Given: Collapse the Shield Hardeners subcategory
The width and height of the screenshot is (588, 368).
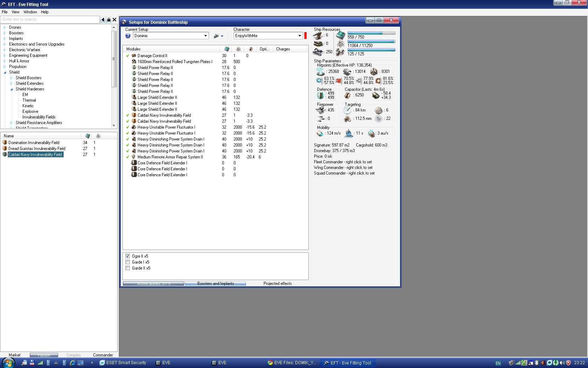Looking at the screenshot, I should 12,89.
